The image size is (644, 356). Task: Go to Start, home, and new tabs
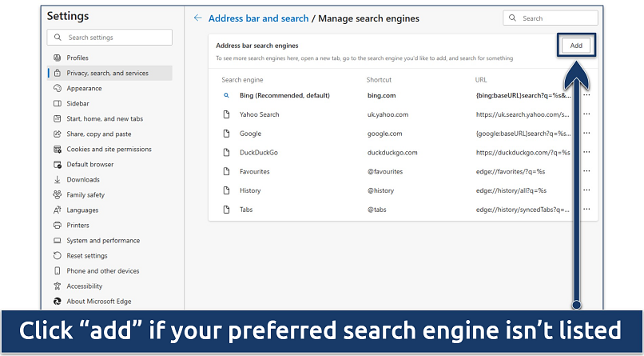pos(105,119)
